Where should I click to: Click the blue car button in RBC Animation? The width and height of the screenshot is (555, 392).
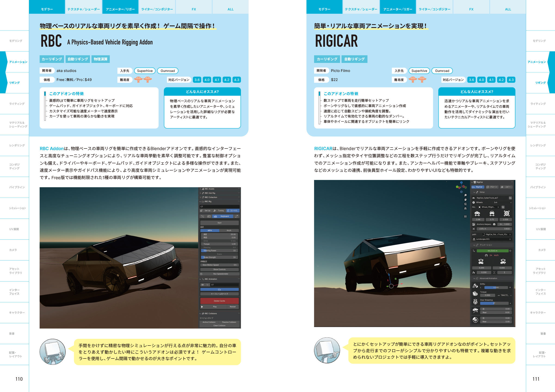219,290
